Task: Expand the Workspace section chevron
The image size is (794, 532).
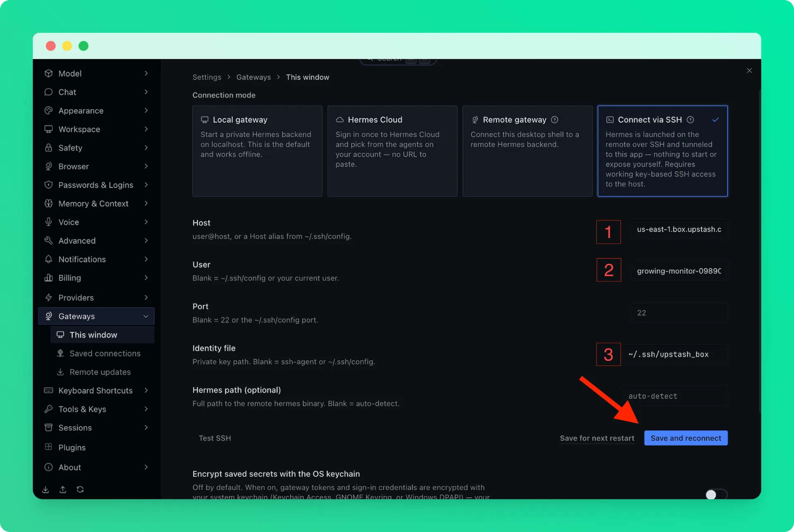Action: (146, 129)
